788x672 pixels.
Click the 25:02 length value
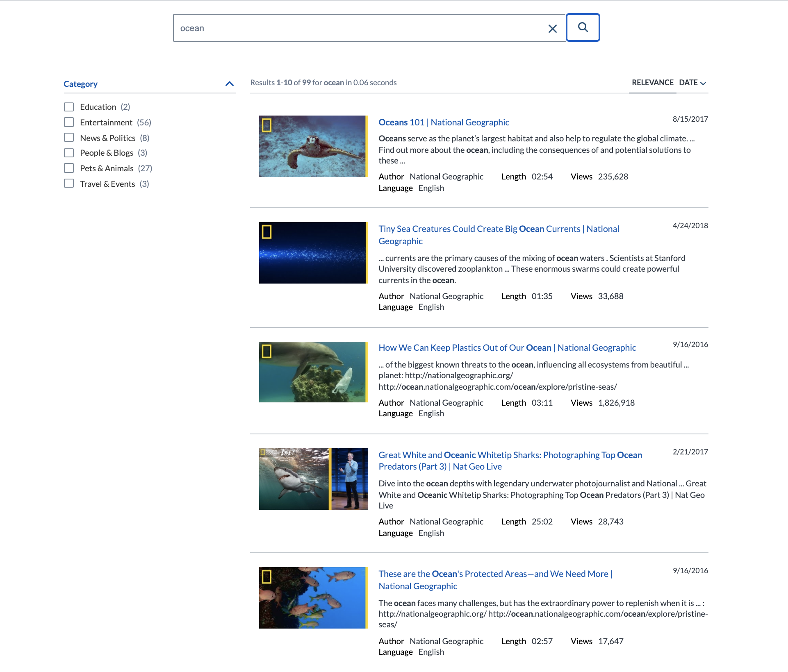click(x=542, y=522)
